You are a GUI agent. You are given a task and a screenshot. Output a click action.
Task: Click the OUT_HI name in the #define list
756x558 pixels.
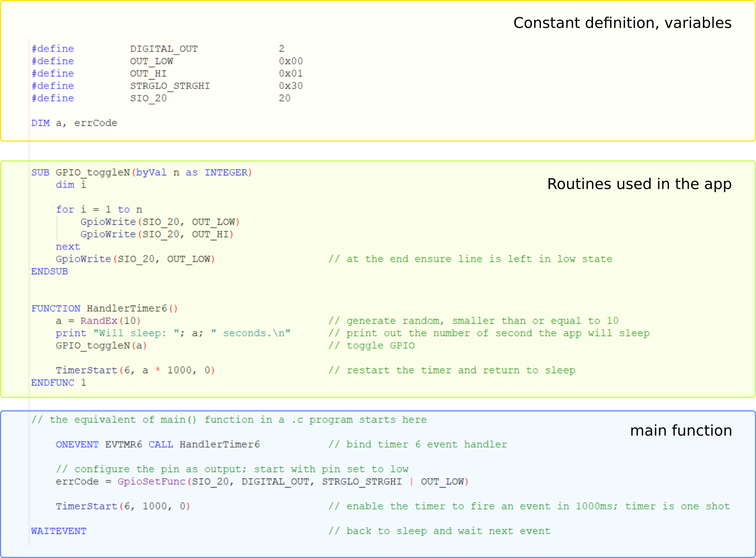pyautogui.click(x=149, y=74)
